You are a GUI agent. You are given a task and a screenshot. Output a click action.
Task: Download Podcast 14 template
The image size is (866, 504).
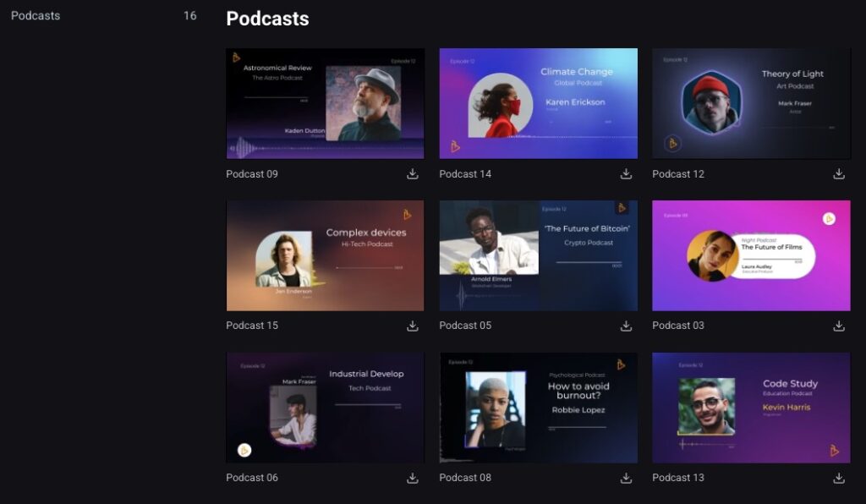tap(626, 174)
